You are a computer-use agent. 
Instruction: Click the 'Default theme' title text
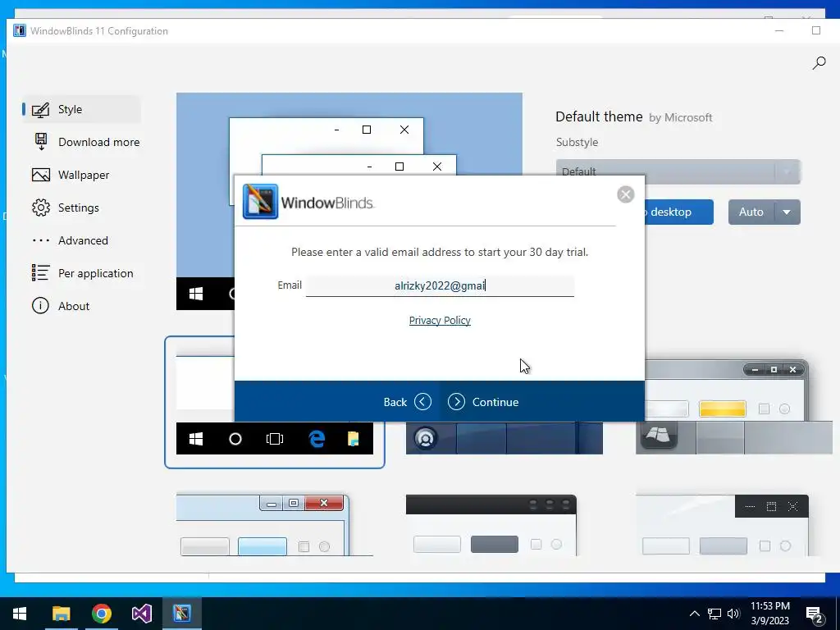point(599,116)
